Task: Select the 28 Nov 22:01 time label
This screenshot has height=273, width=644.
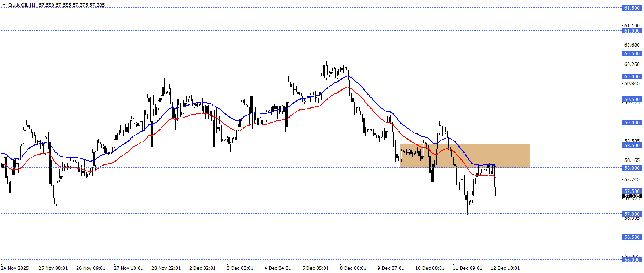Action: tap(166, 268)
